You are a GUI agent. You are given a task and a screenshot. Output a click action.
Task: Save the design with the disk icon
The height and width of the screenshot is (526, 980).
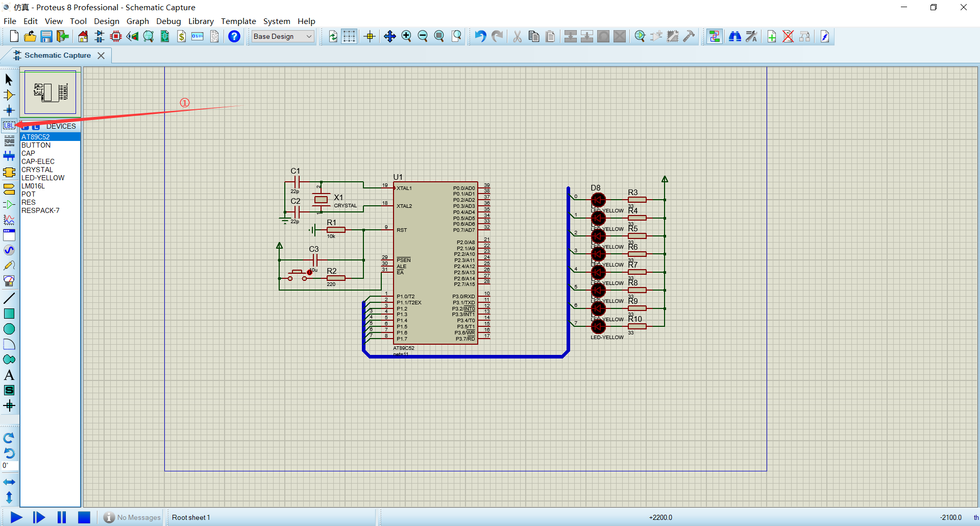coord(46,36)
